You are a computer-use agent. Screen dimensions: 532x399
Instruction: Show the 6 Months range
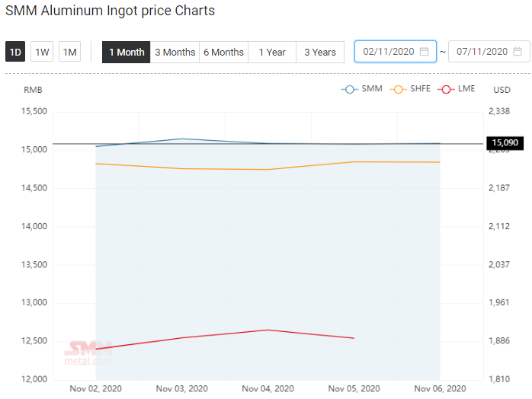[223, 53]
